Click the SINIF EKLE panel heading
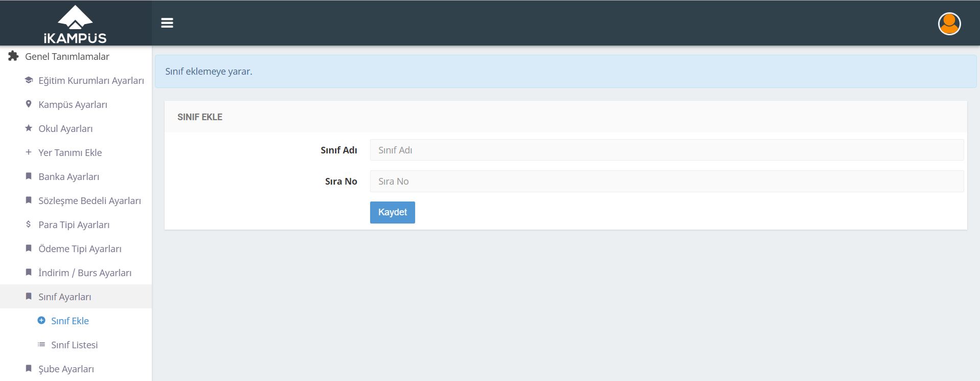Viewport: 980px width, 381px height. coord(200,117)
